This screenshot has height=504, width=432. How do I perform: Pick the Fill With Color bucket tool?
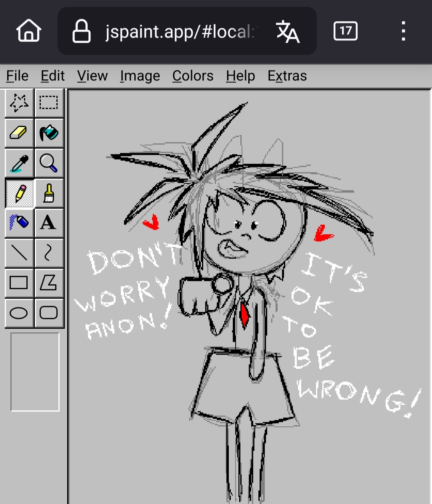[49, 133]
